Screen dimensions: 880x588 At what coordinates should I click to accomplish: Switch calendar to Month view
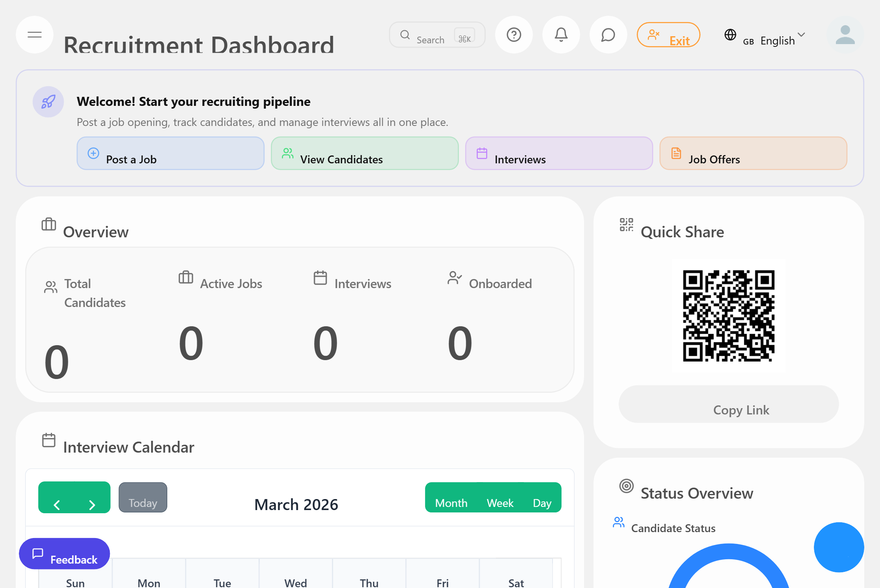451,503
